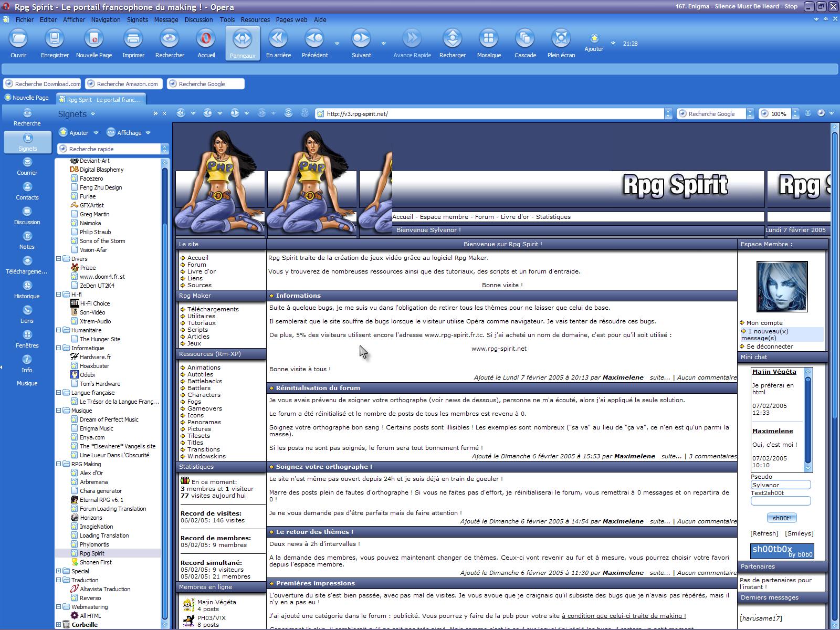The height and width of the screenshot is (630, 840).
Task: Click the URL address bar
Action: tap(489, 113)
